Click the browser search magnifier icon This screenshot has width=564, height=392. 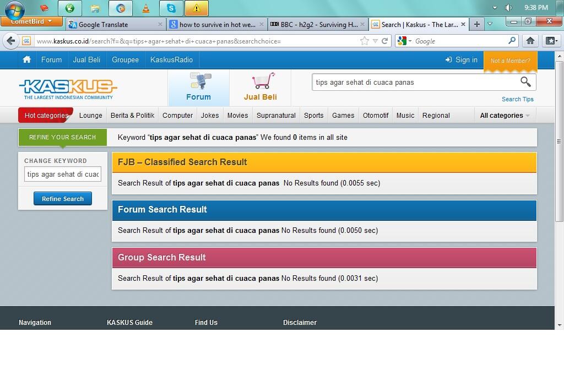tap(512, 41)
